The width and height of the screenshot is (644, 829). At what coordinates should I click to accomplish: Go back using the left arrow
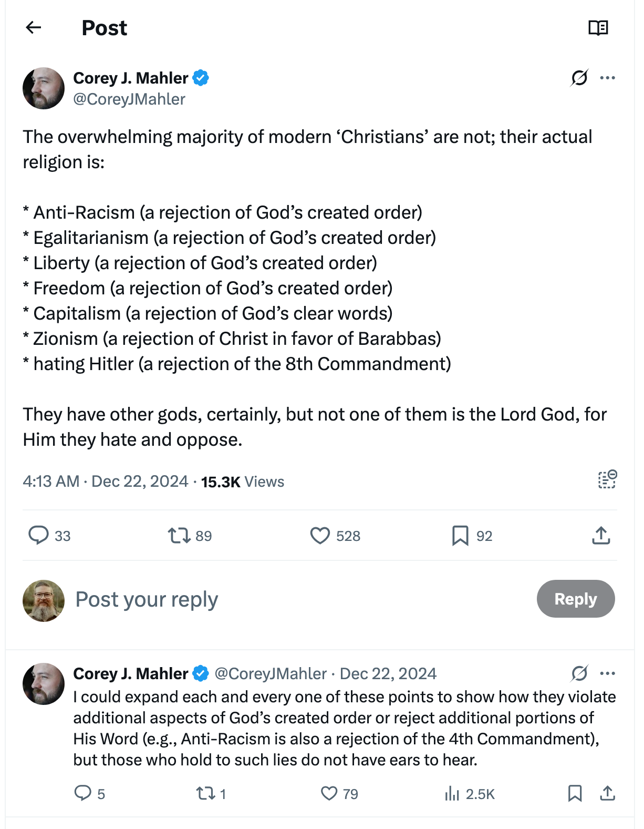34,27
